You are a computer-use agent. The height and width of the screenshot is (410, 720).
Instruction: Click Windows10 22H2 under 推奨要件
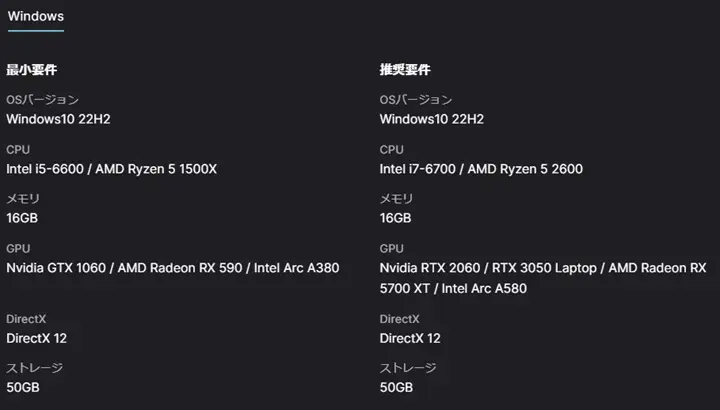click(432, 119)
